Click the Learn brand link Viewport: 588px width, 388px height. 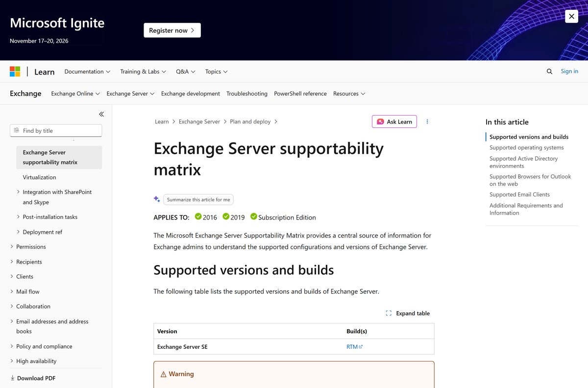coord(44,72)
